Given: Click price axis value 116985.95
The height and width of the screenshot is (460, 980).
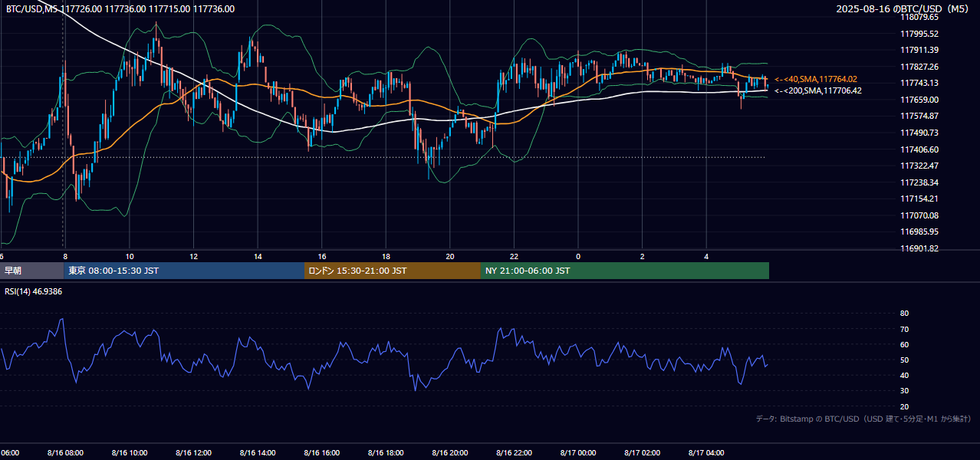Looking at the screenshot, I should tap(919, 232).
